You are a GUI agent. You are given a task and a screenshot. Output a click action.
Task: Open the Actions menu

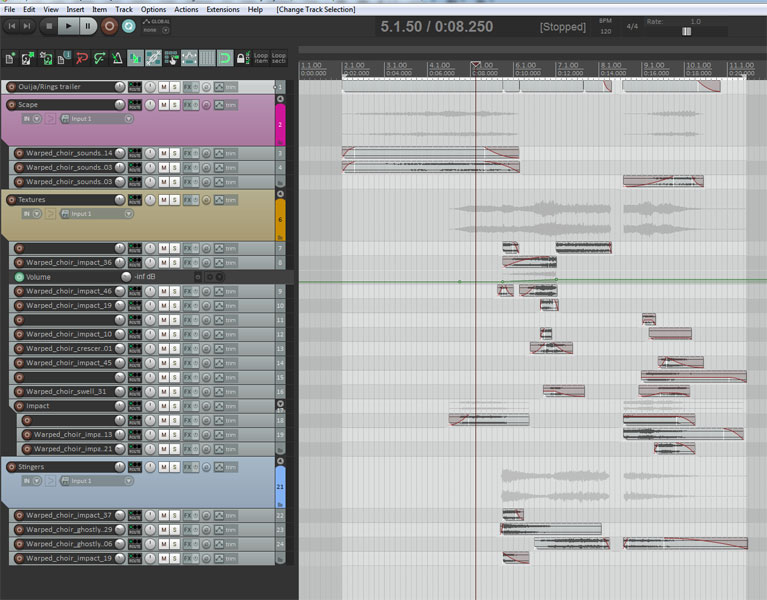coord(186,9)
